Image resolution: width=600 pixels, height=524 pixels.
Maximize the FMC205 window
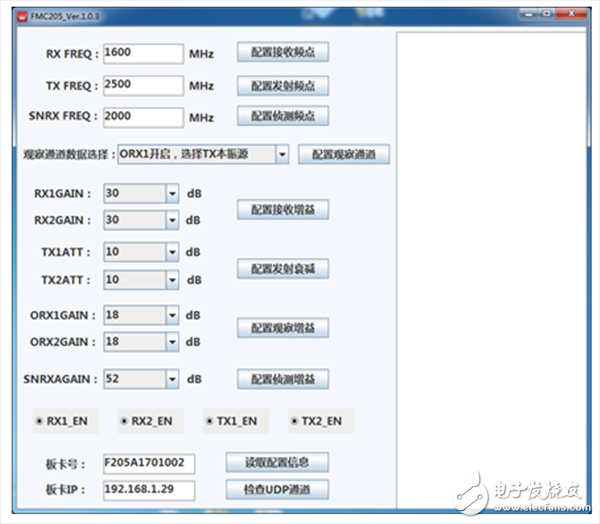click(x=547, y=14)
